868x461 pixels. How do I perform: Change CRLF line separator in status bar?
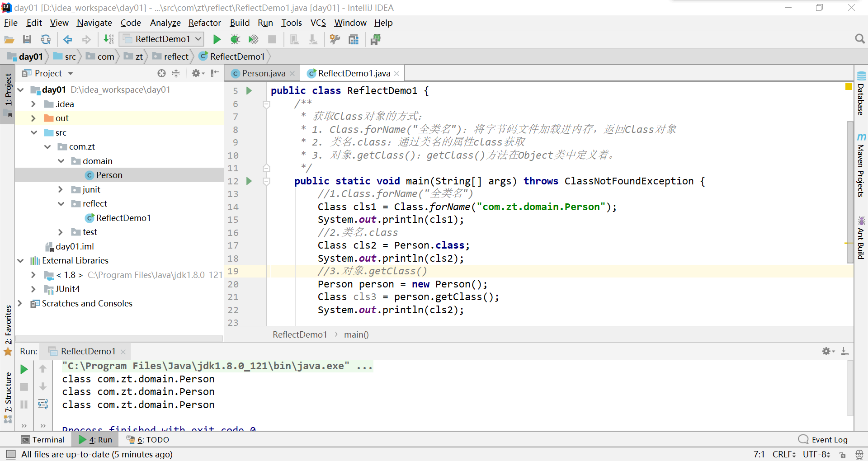(x=784, y=454)
